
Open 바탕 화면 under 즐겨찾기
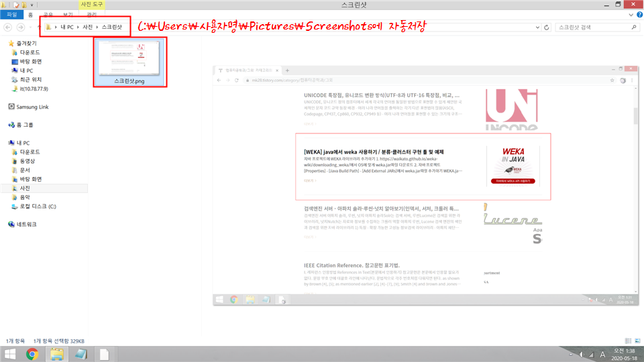[27, 62]
